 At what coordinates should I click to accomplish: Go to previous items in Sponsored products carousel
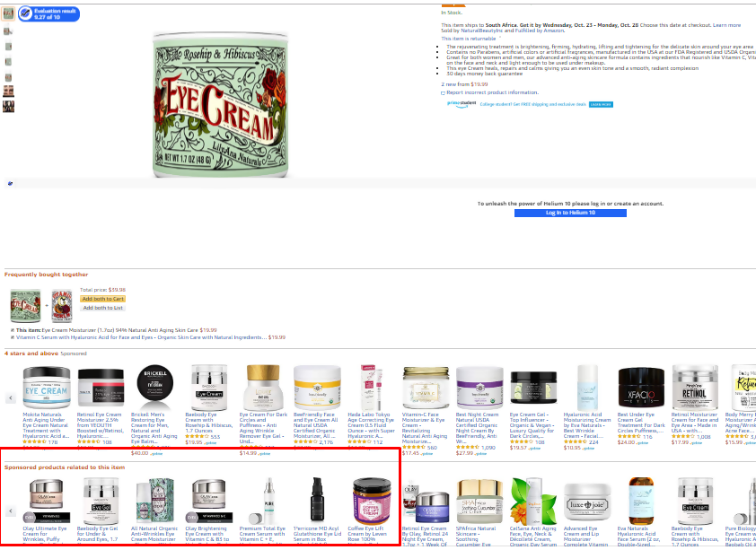point(11,511)
